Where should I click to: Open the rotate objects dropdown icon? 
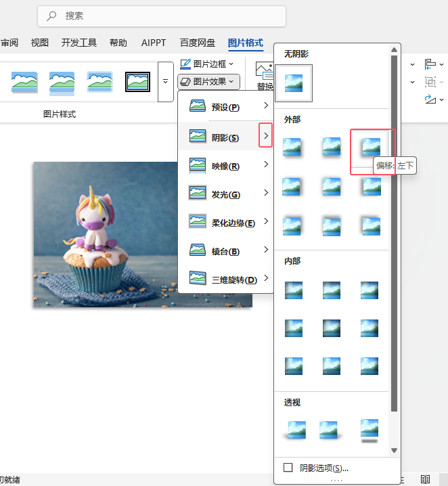(434, 100)
